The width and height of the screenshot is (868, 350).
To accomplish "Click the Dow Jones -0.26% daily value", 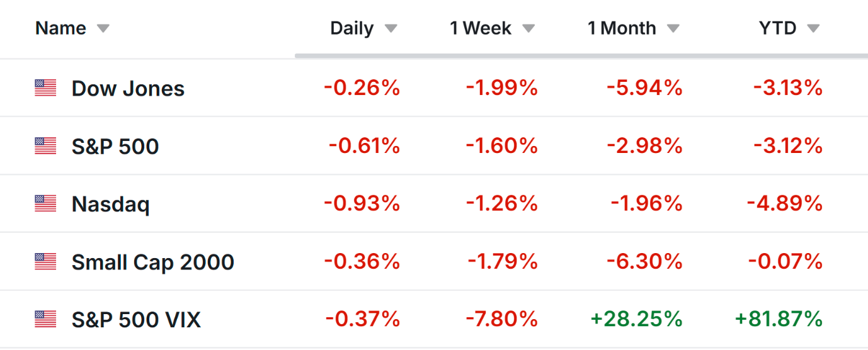I will (x=362, y=88).
